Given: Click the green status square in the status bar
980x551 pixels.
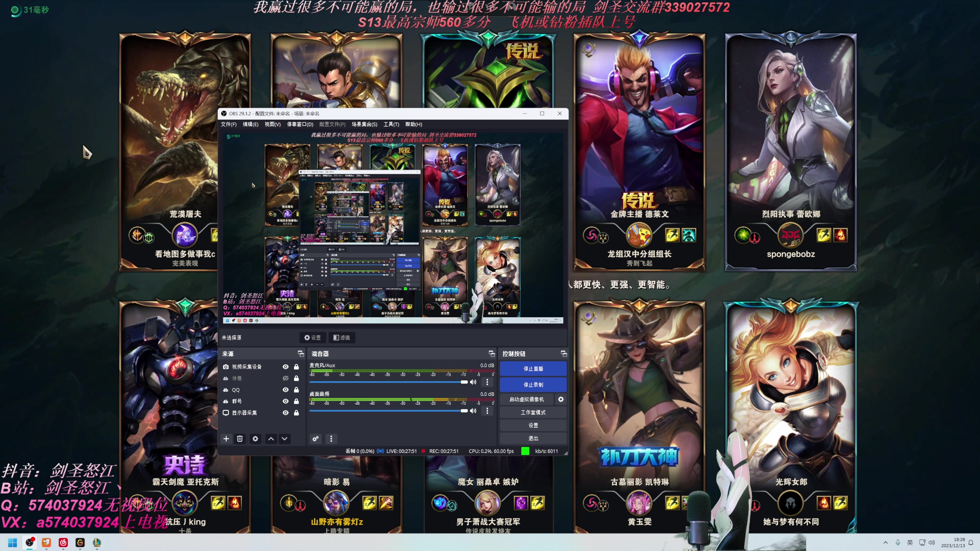Looking at the screenshot, I should [525, 451].
